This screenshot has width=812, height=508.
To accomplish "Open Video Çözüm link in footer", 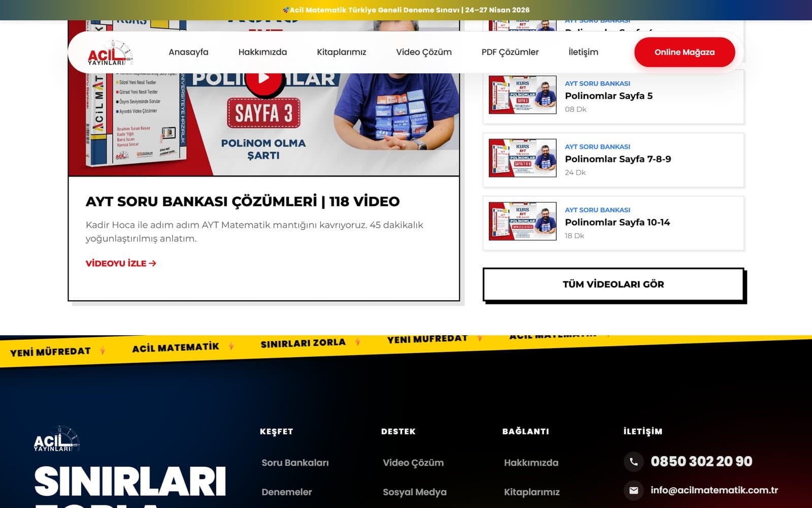I will pos(413,463).
